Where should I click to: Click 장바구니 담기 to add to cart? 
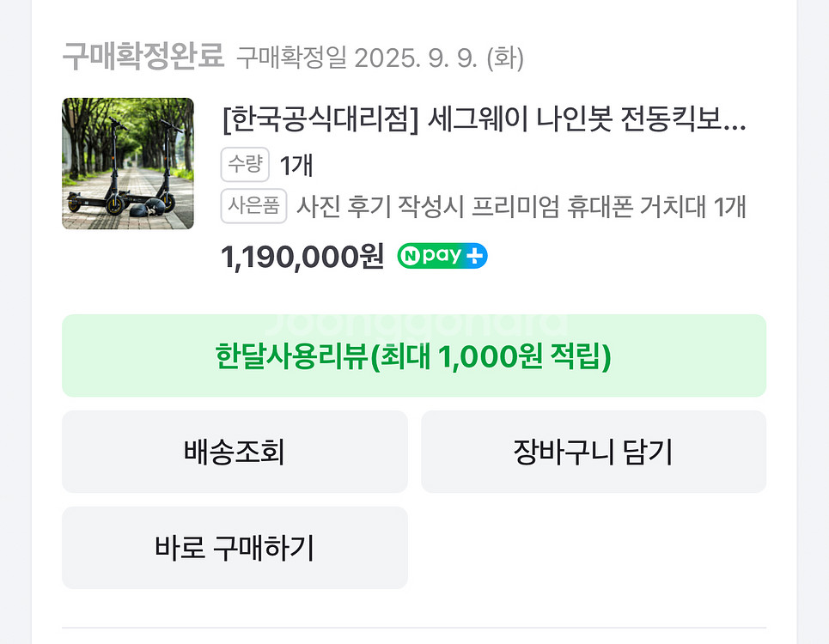click(593, 452)
